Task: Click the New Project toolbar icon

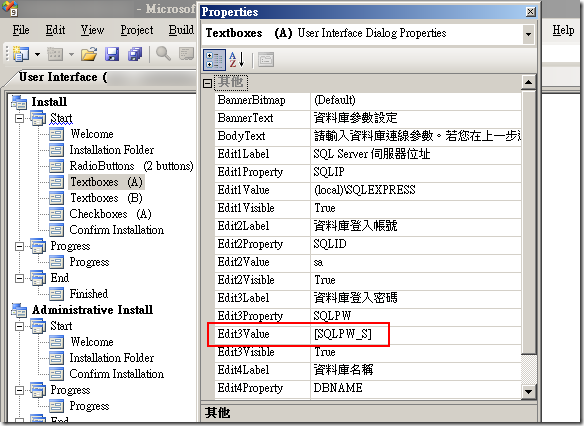Action: [x=21, y=54]
